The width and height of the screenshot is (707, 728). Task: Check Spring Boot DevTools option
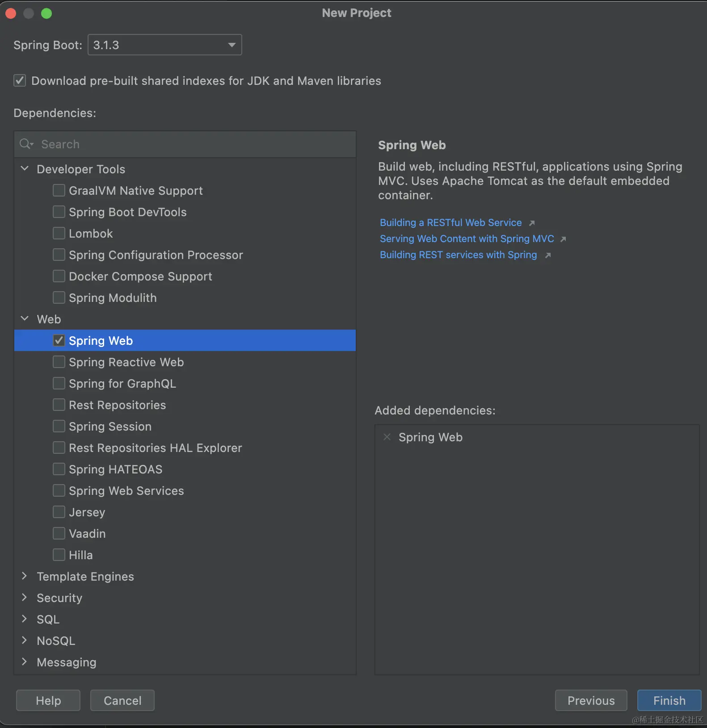tap(59, 212)
